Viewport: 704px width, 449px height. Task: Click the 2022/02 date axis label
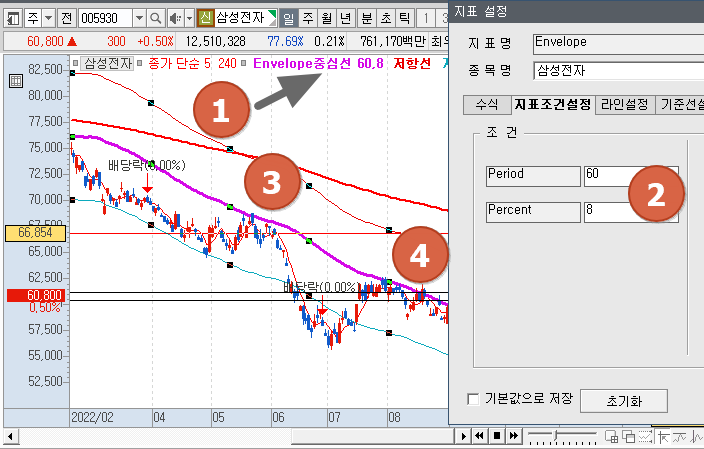pos(92,418)
